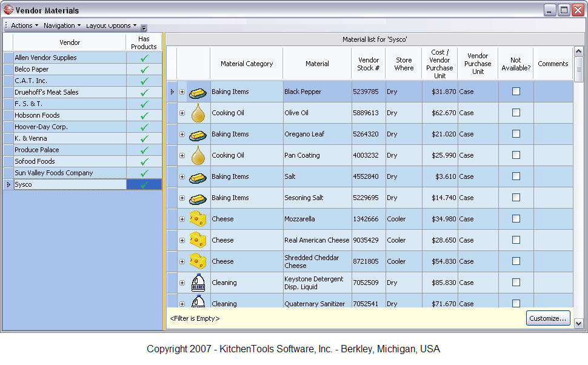The width and height of the screenshot is (588, 365).
Task: Click the cheese icon for Shredded Cheddar Cheese
Action: click(198, 261)
